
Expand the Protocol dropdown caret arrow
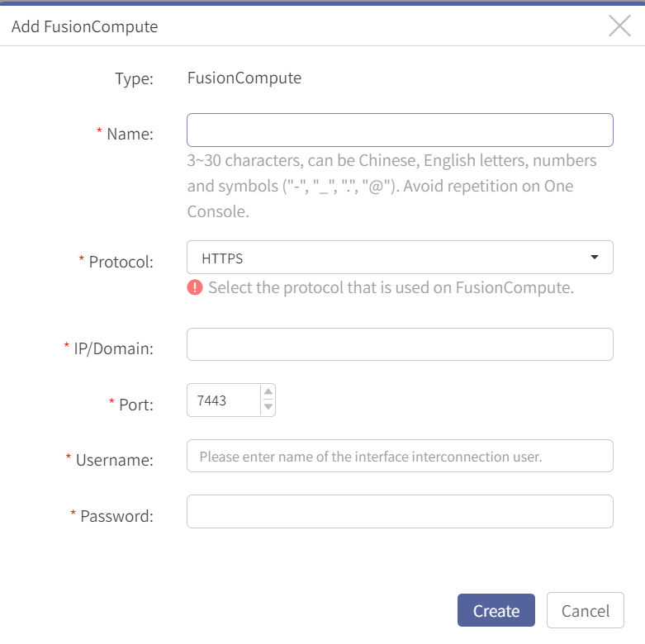click(x=594, y=258)
